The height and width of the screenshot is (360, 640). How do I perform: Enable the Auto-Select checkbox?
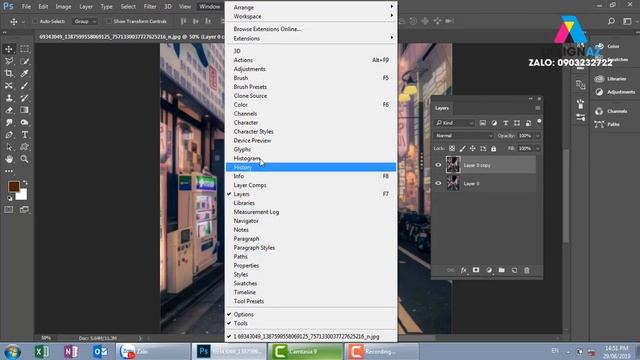pos(35,21)
